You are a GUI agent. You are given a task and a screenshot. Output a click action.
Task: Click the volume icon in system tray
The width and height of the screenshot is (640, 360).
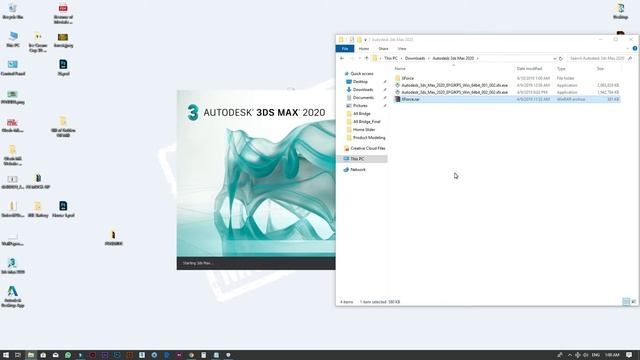click(x=585, y=355)
